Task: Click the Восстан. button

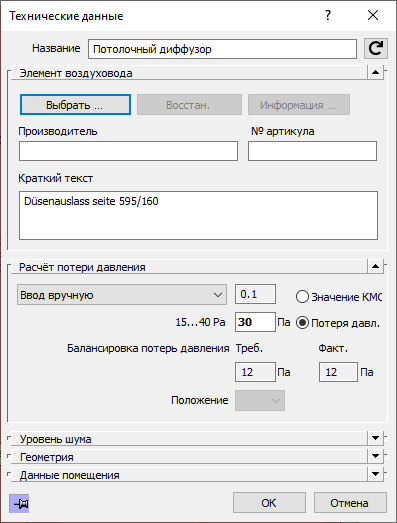Action: click(189, 105)
